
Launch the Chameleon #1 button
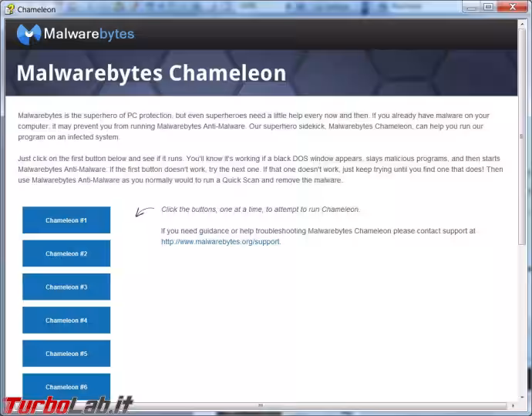pyautogui.click(x=66, y=220)
